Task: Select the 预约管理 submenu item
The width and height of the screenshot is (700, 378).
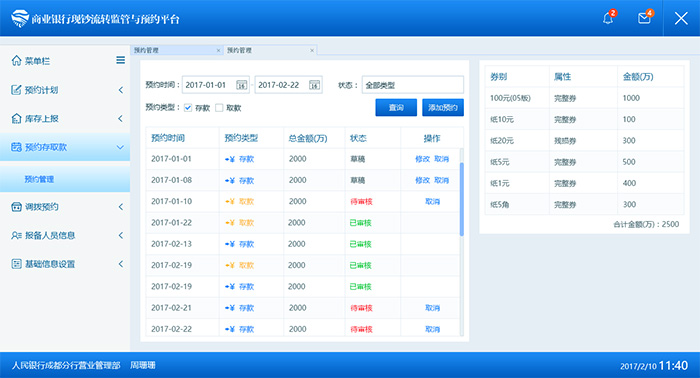Action: 65,179
